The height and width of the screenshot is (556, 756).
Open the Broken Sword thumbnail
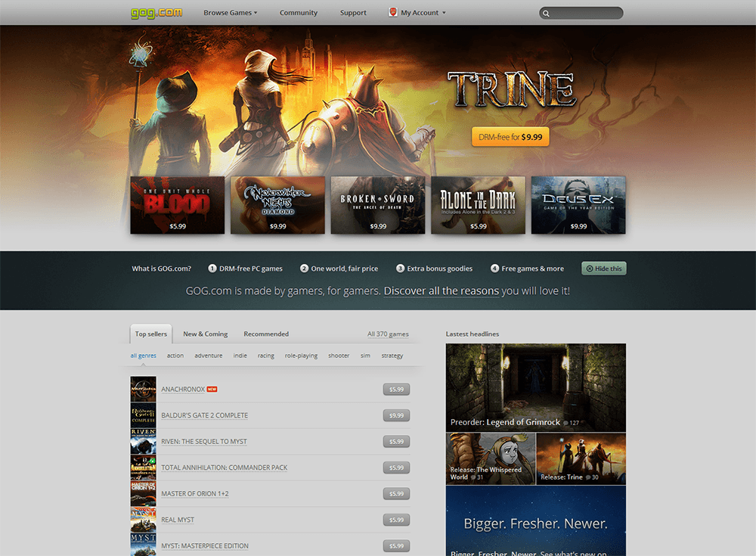[378, 205]
